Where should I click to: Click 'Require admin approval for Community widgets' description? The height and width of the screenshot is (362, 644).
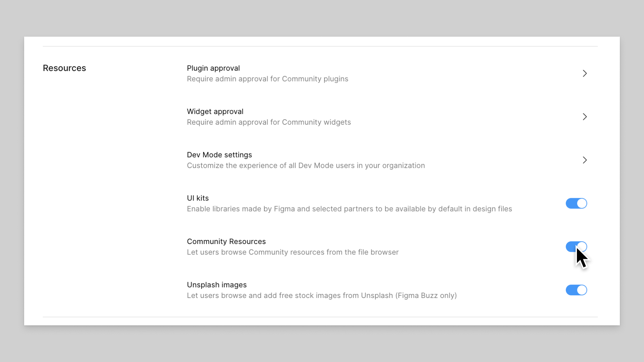[x=269, y=122]
